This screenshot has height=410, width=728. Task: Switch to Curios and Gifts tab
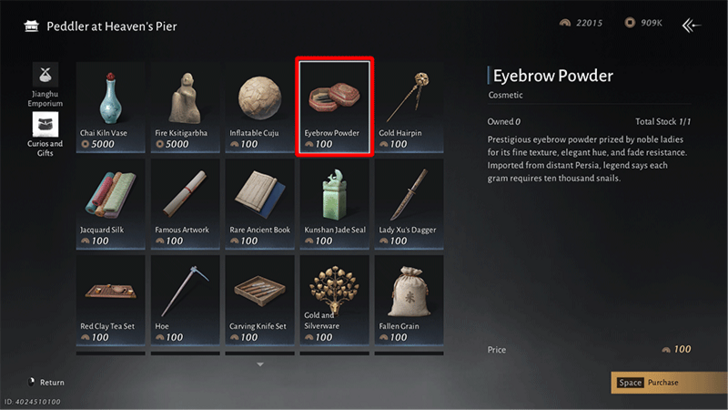[45, 135]
